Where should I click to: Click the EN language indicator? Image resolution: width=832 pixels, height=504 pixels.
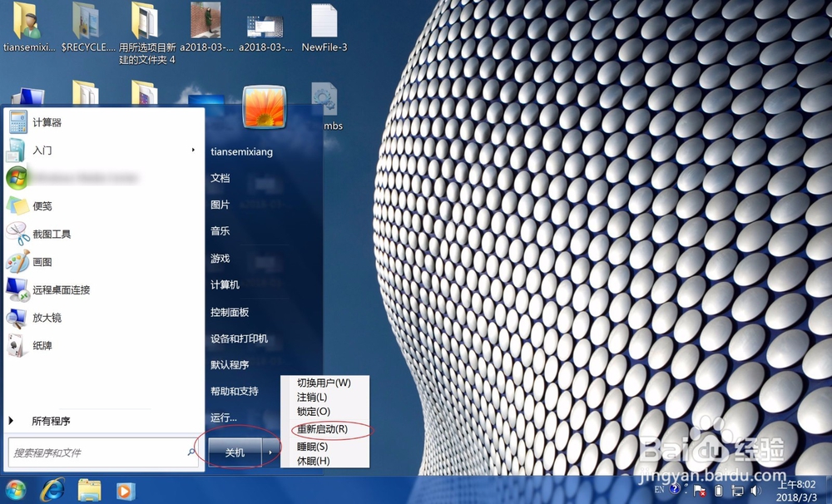point(659,489)
